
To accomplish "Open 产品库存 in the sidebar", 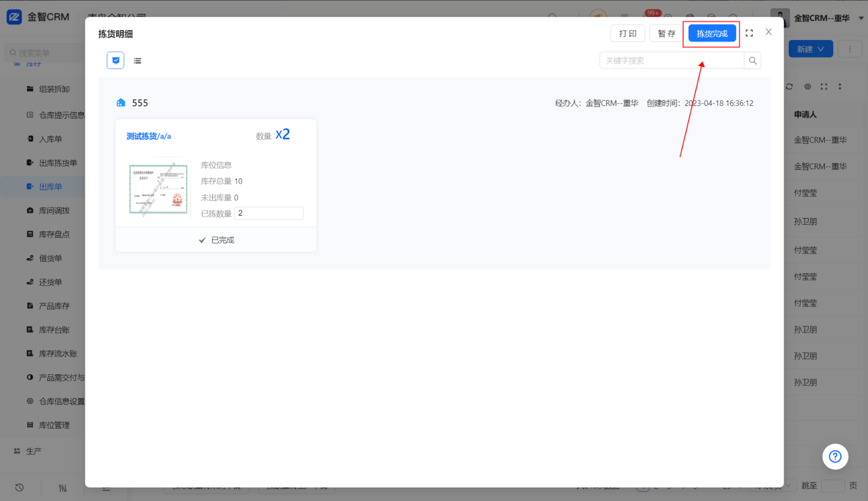I will click(54, 306).
